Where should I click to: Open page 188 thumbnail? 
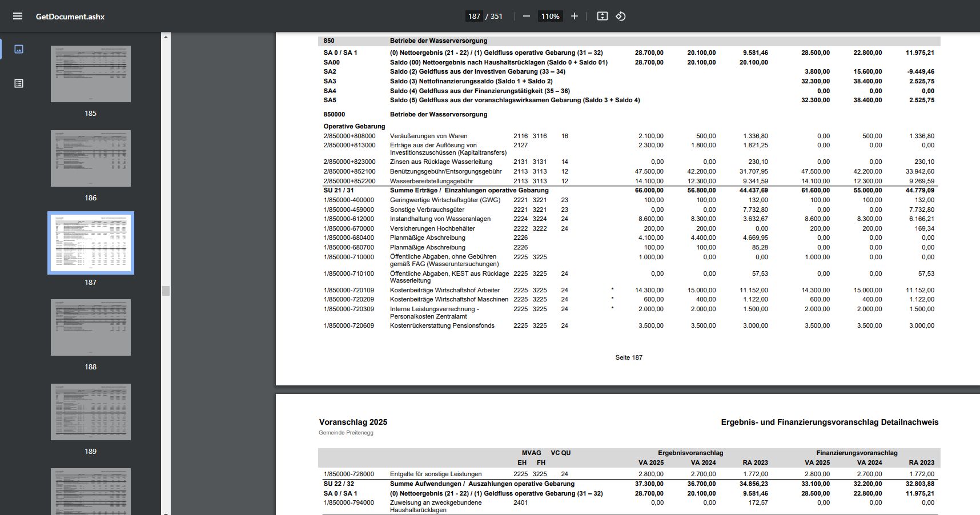pyautogui.click(x=91, y=327)
